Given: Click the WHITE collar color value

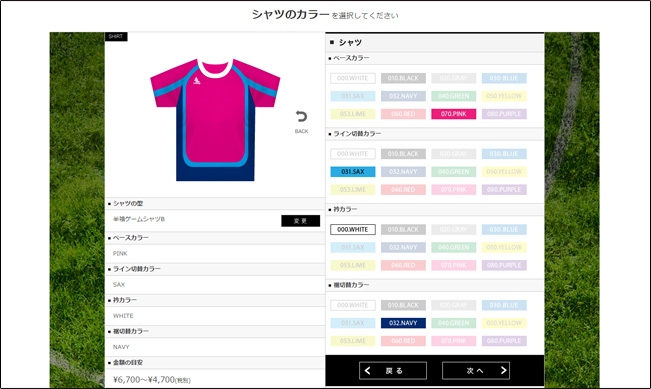Looking at the screenshot, I should [x=123, y=316].
